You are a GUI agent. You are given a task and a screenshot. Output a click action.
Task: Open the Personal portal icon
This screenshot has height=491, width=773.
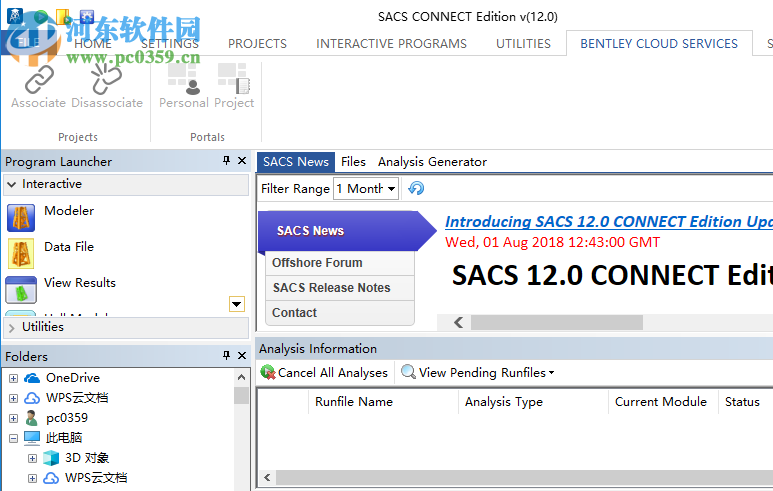coord(183,79)
